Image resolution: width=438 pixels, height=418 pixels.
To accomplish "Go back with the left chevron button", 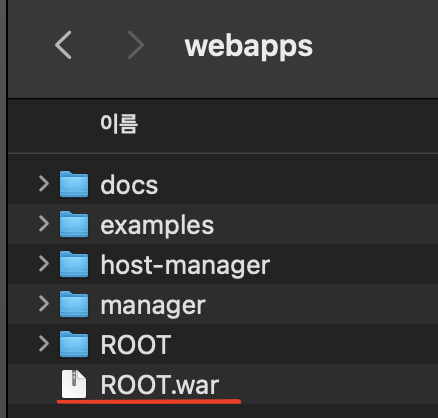I will point(63,45).
